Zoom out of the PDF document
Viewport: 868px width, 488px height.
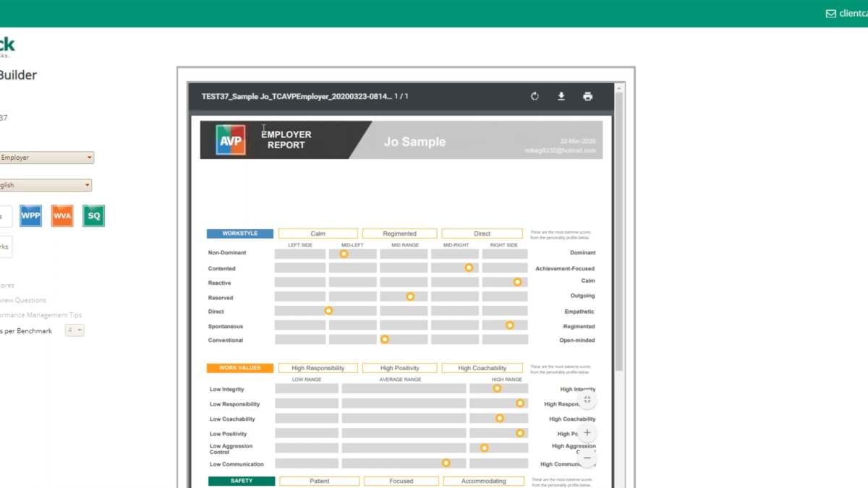click(587, 458)
